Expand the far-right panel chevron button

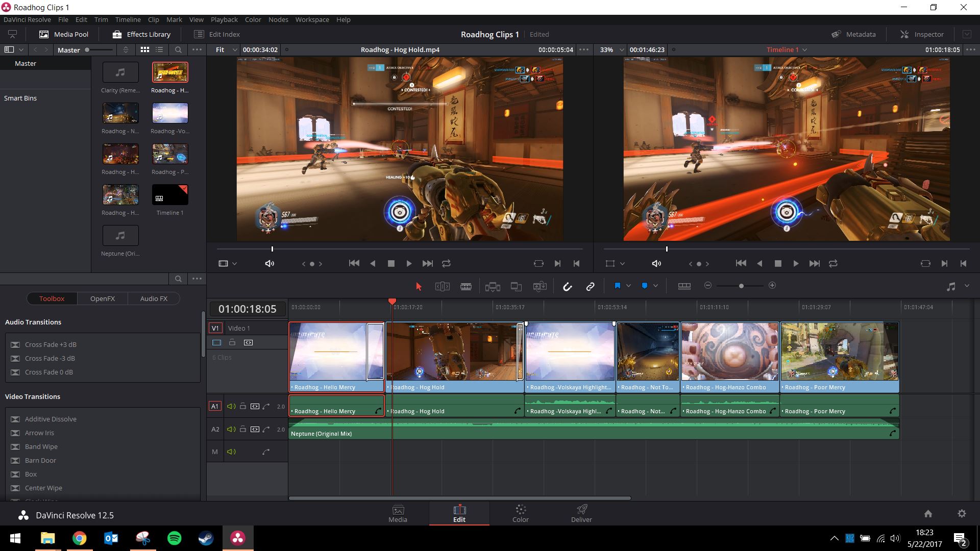pos(967,34)
